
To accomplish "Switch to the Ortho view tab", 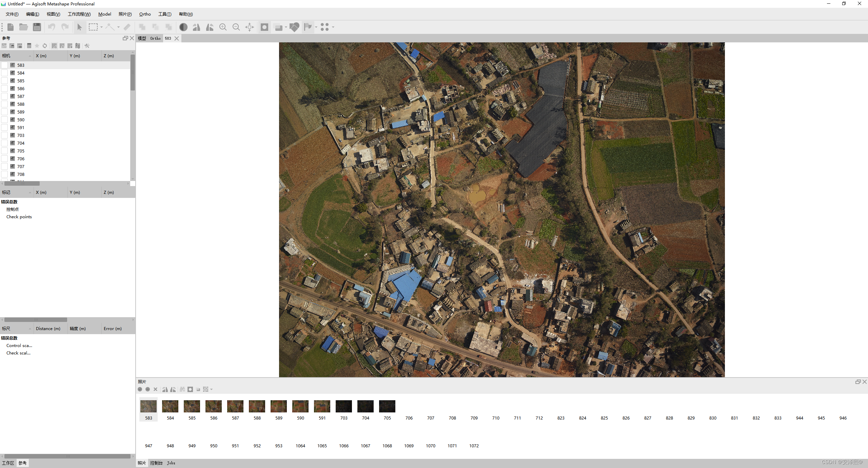I will 155,38.
